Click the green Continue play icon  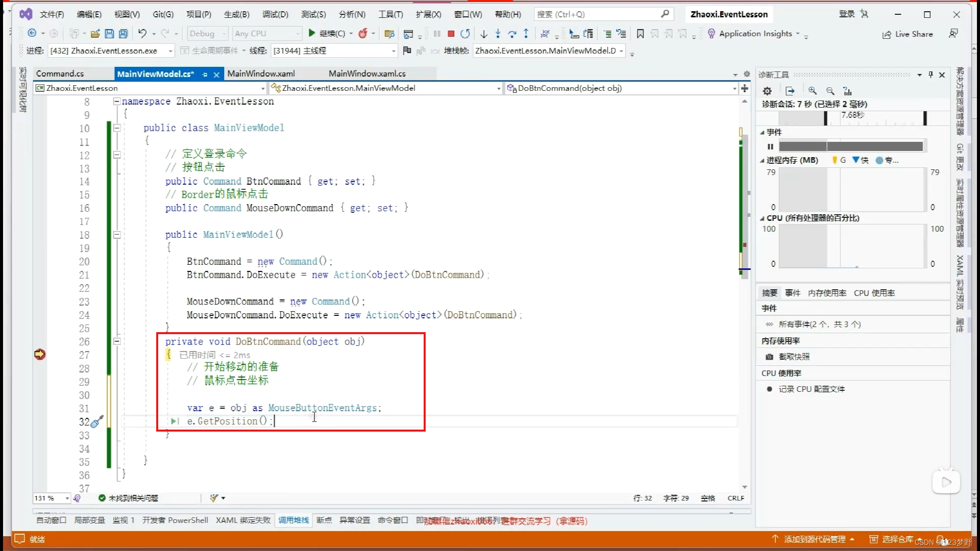(312, 34)
